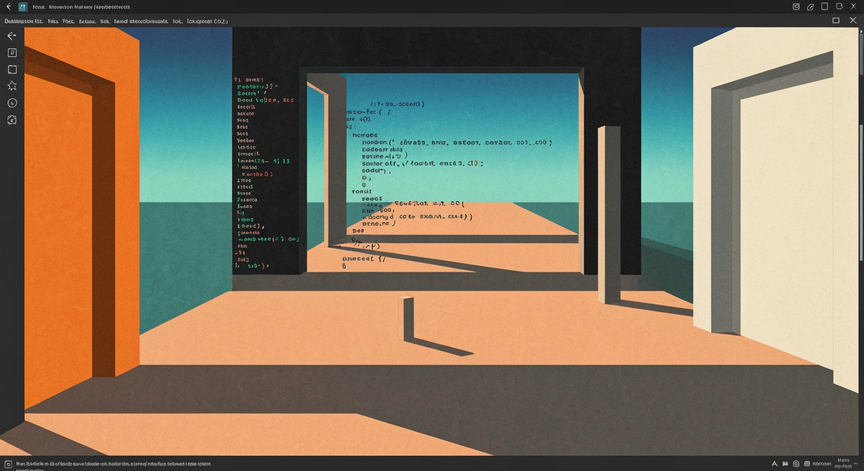Click the teal app logo in title bar

23,7
